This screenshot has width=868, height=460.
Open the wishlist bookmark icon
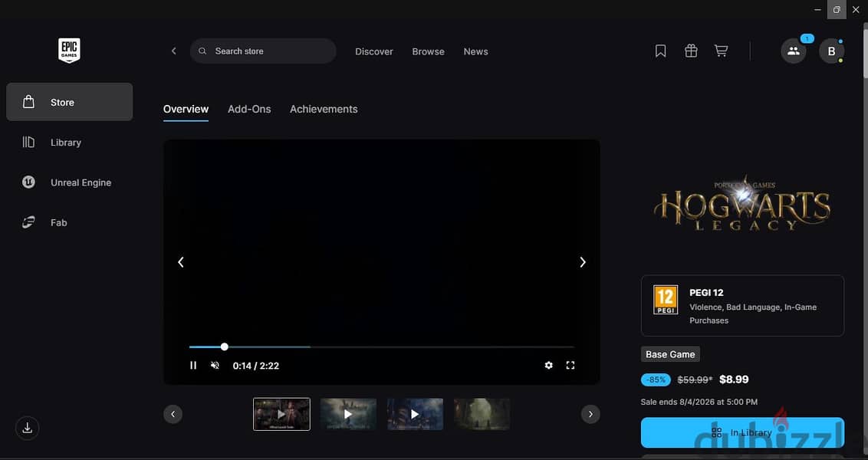coord(660,51)
